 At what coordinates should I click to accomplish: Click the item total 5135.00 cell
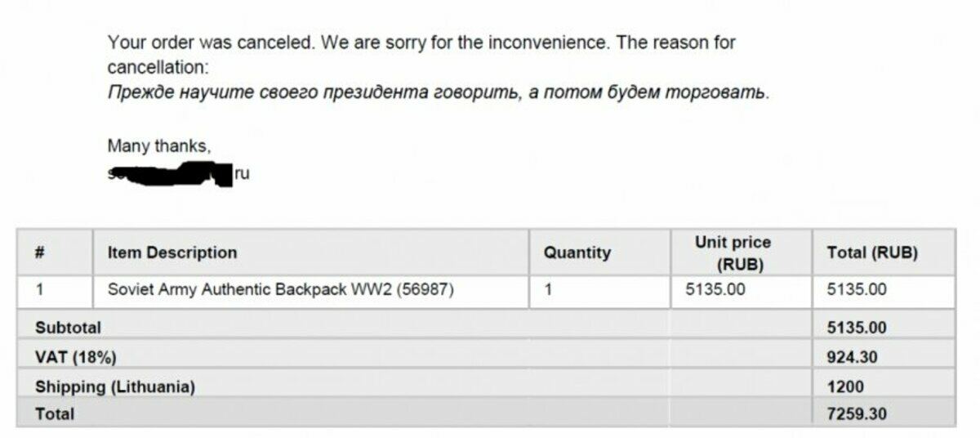click(884, 291)
